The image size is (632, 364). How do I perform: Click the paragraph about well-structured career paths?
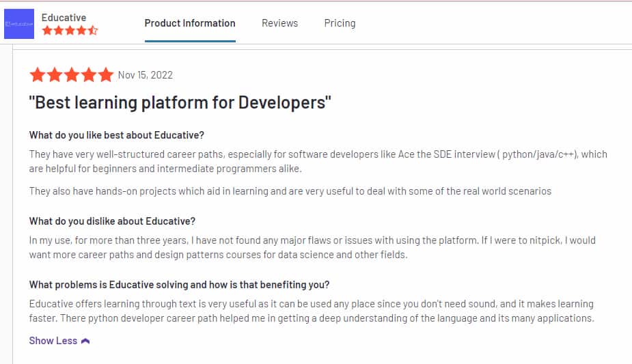318,161
